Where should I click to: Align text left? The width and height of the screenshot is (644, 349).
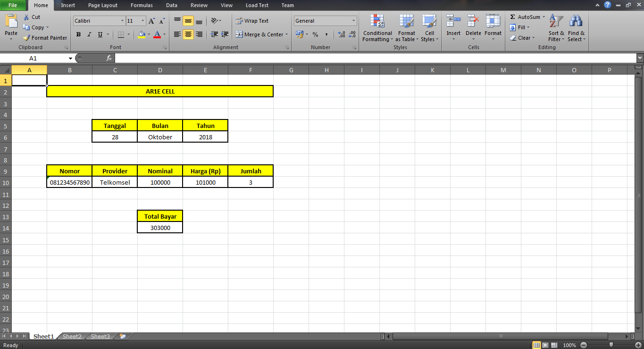click(177, 34)
